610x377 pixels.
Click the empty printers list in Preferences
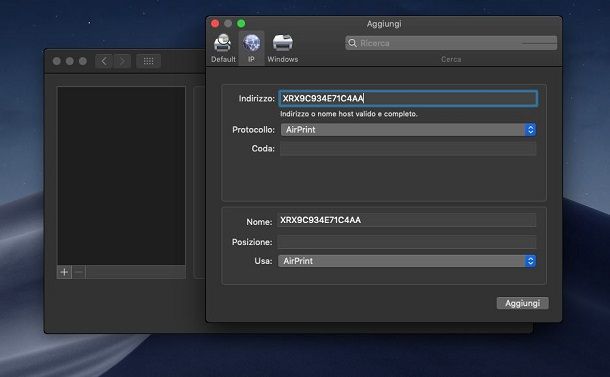(x=121, y=176)
